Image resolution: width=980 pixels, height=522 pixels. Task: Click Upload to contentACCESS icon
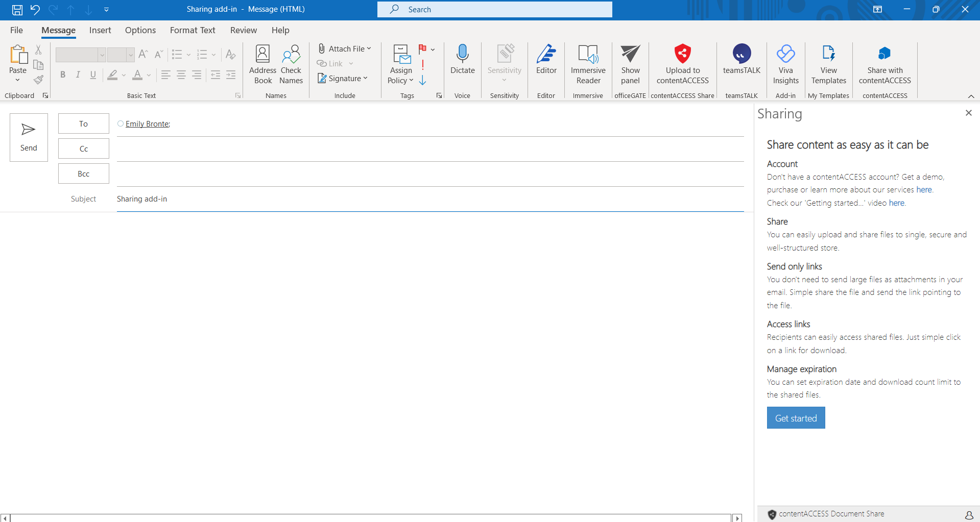click(x=682, y=54)
